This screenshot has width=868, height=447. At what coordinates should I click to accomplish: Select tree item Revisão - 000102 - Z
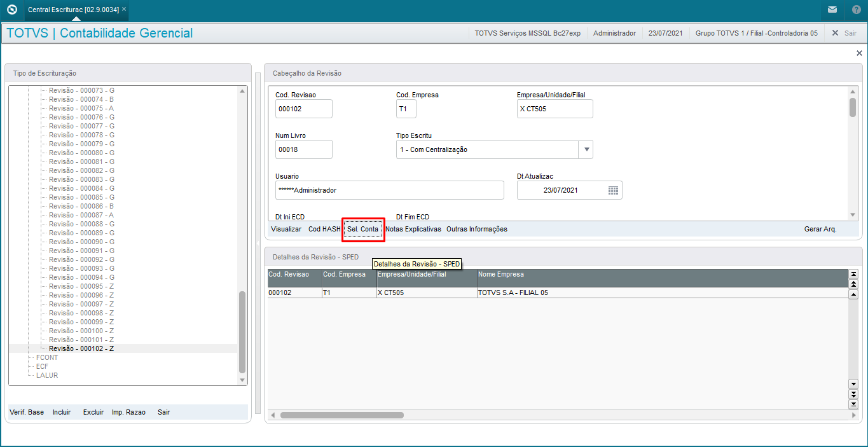81,348
